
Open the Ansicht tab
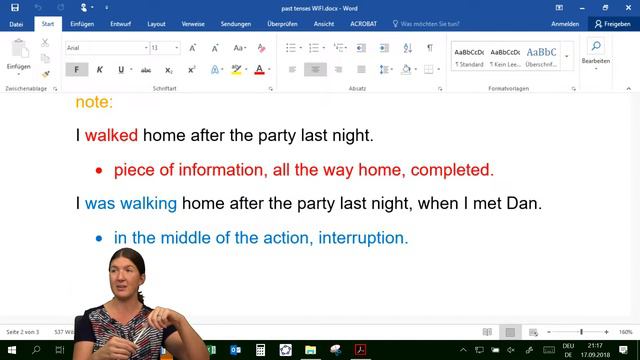(324, 24)
